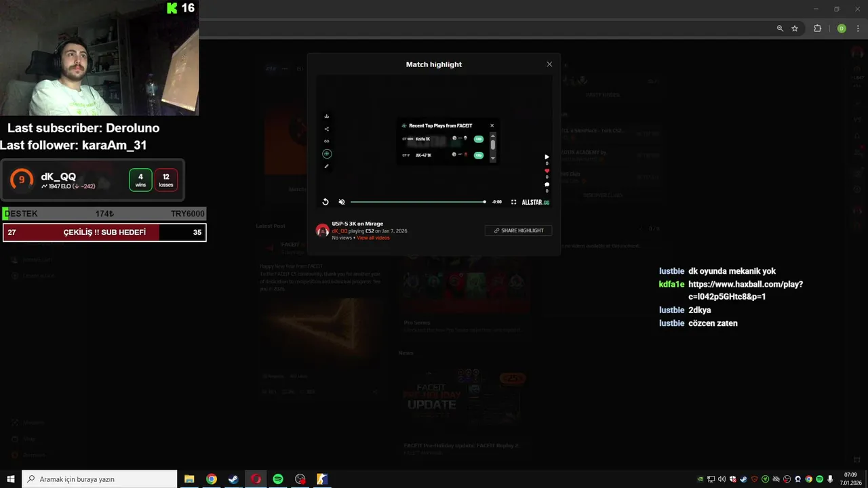This screenshot has width=868, height=488.
Task: Open Opera GX from the taskbar
Action: click(x=256, y=479)
